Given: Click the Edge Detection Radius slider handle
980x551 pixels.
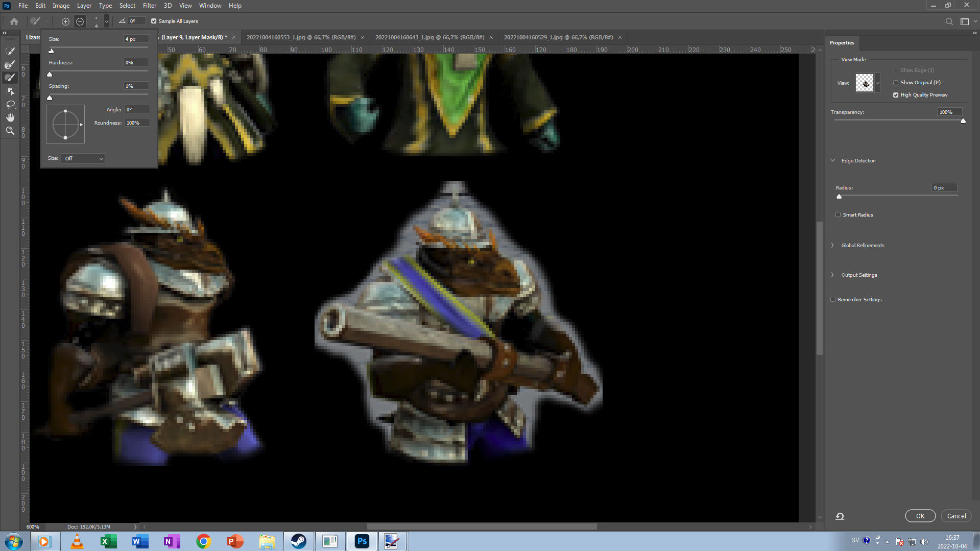Looking at the screenshot, I should click(839, 197).
